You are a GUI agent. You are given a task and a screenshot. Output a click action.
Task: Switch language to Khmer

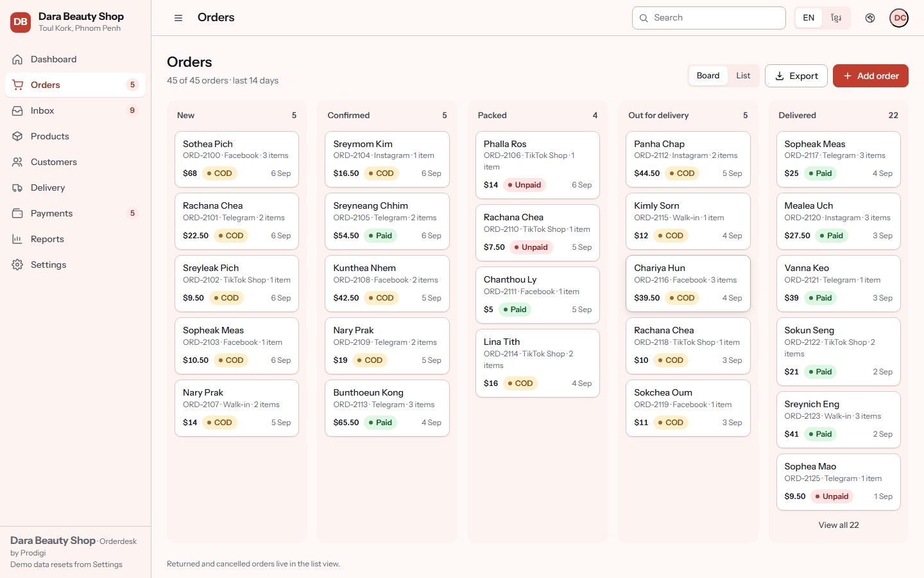pyautogui.click(x=836, y=18)
